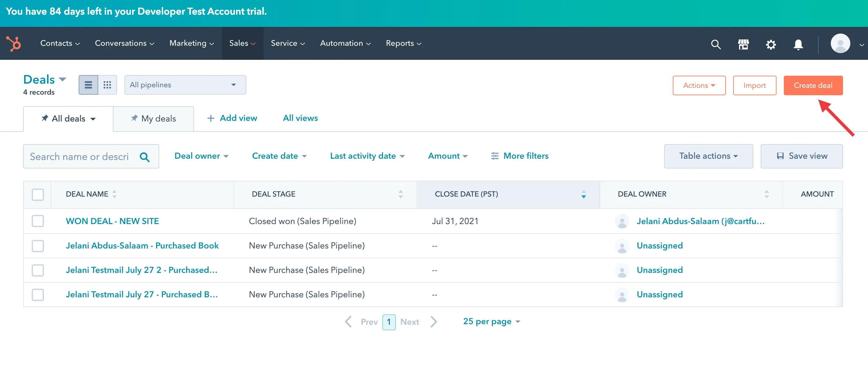Screen dimensions: 868x384
Task: Click the More filters sliders icon
Action: click(495, 156)
